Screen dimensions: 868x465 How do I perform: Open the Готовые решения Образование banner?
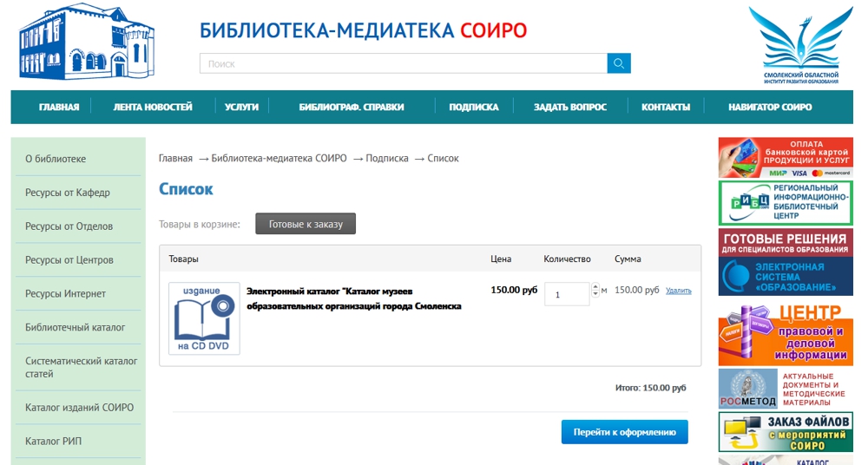[786, 262]
